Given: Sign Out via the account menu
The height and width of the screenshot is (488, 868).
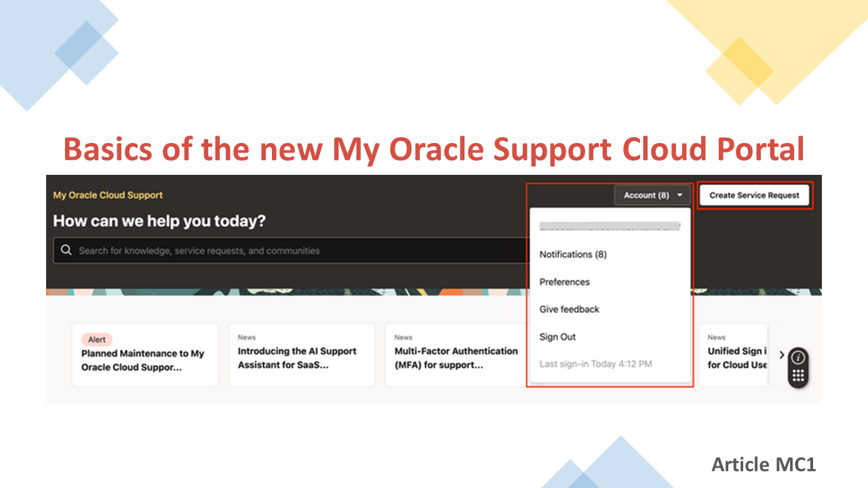Looking at the screenshot, I should pos(557,337).
